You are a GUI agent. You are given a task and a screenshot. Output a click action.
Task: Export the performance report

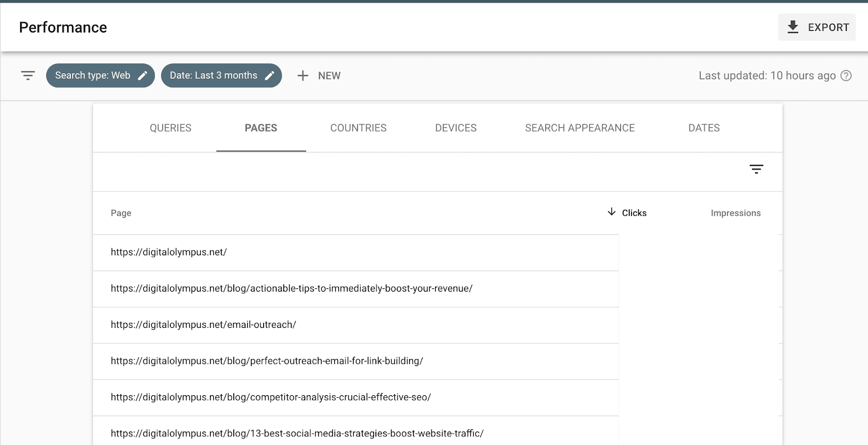click(817, 27)
